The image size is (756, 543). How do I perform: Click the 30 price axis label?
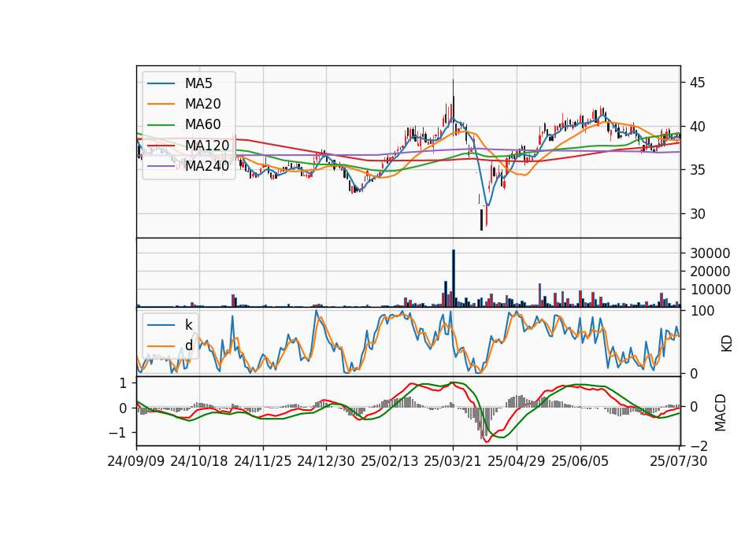click(x=697, y=214)
